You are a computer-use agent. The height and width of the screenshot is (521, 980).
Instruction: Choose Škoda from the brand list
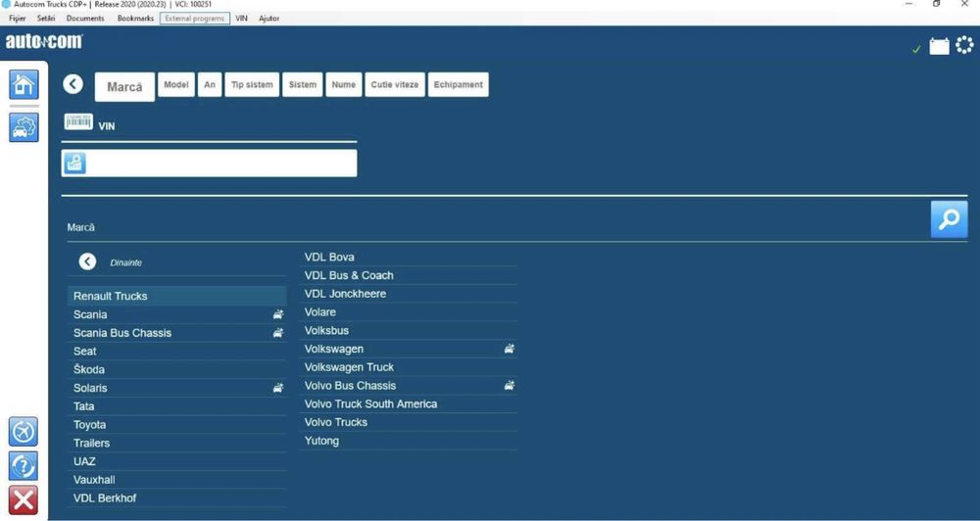point(176,369)
